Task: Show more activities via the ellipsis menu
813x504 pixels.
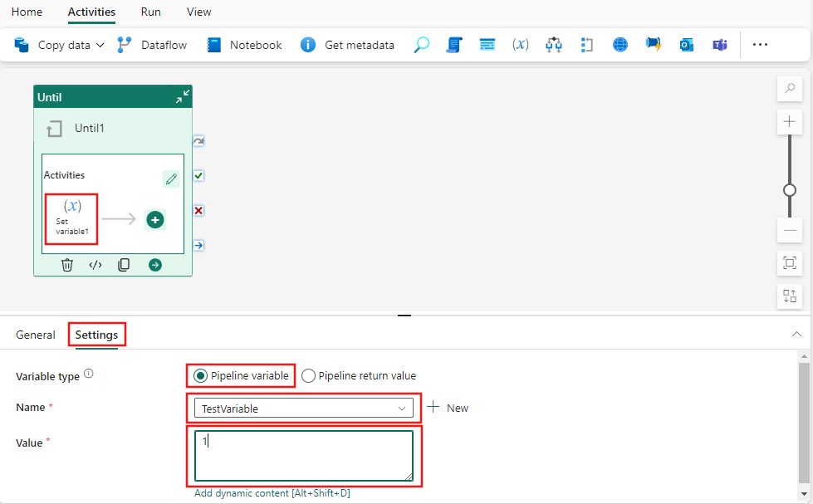Action: click(760, 45)
